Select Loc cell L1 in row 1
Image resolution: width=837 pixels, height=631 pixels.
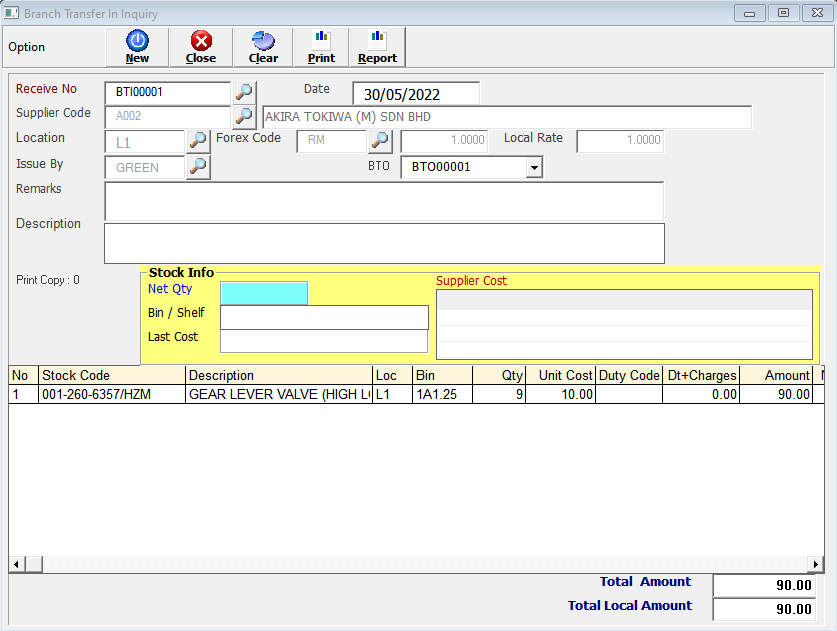click(x=392, y=395)
